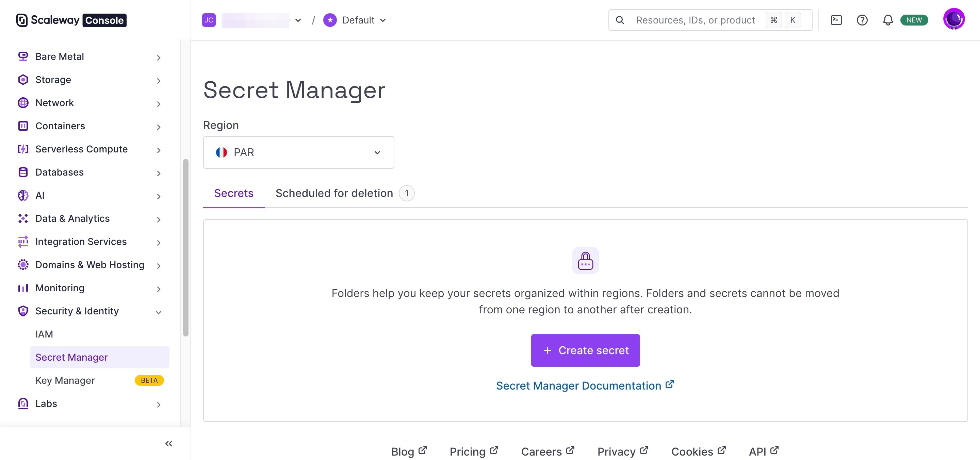Expand the Storage menu chevron
This screenshot has width=980, height=460.
click(x=159, y=81)
